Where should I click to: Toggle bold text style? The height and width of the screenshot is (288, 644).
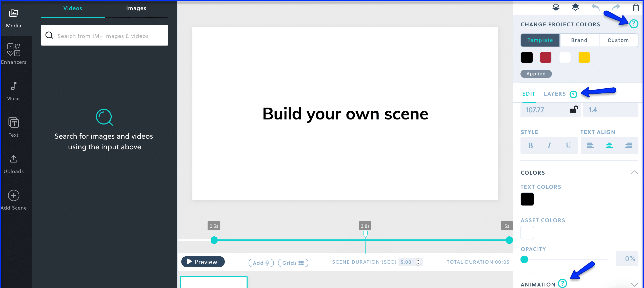[x=530, y=146]
